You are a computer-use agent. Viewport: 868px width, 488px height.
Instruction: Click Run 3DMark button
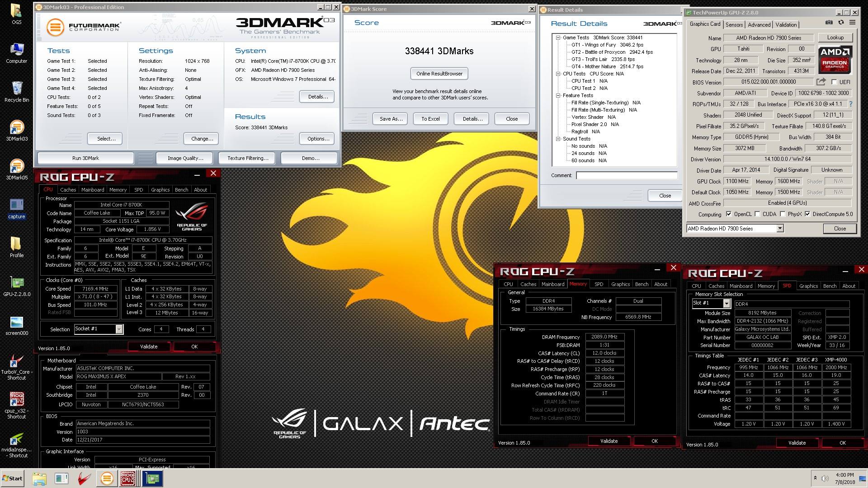click(85, 158)
